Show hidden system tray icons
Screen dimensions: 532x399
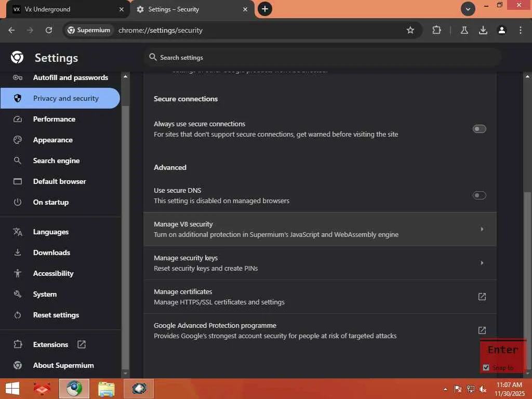pyautogui.click(x=445, y=389)
